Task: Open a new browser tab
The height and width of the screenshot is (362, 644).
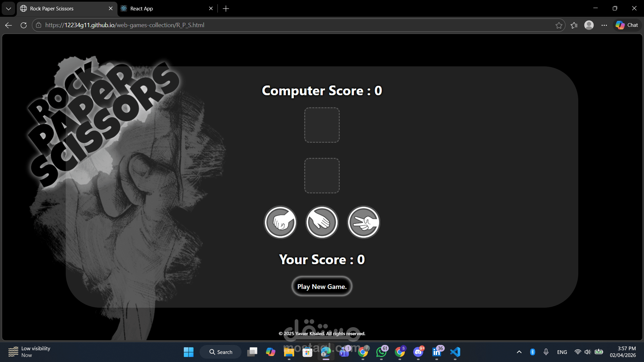Action: point(226,8)
